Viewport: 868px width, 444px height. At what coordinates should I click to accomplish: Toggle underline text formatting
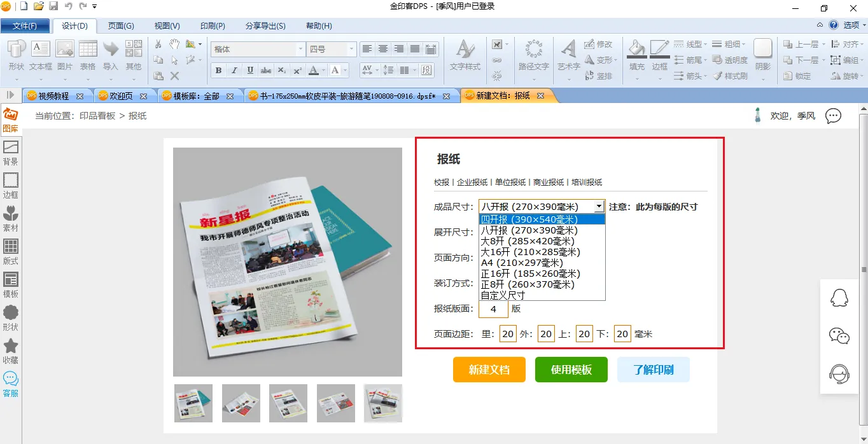click(x=250, y=71)
